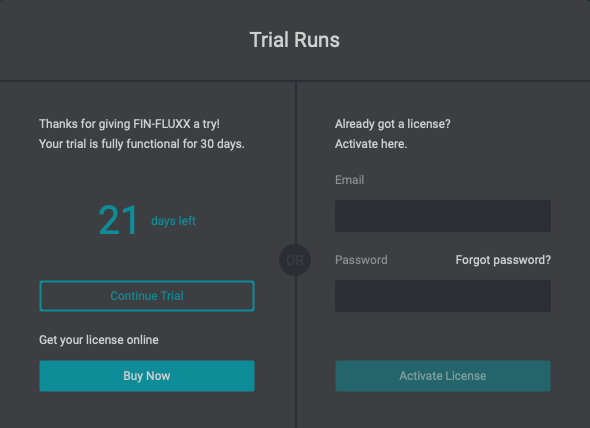Click the Already got a license? text
Screen dimensions: 590x428
coord(393,124)
